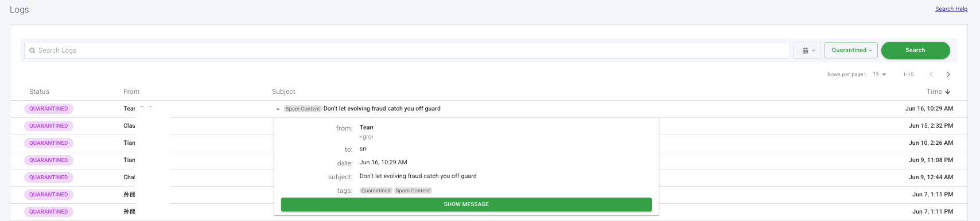Select the Quarantined status for Jun 16 row
The width and height of the screenshot is (980, 221).
pyautogui.click(x=48, y=109)
